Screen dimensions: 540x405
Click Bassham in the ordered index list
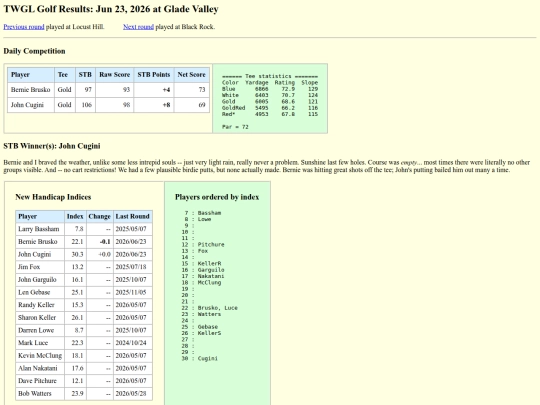tap(209, 213)
